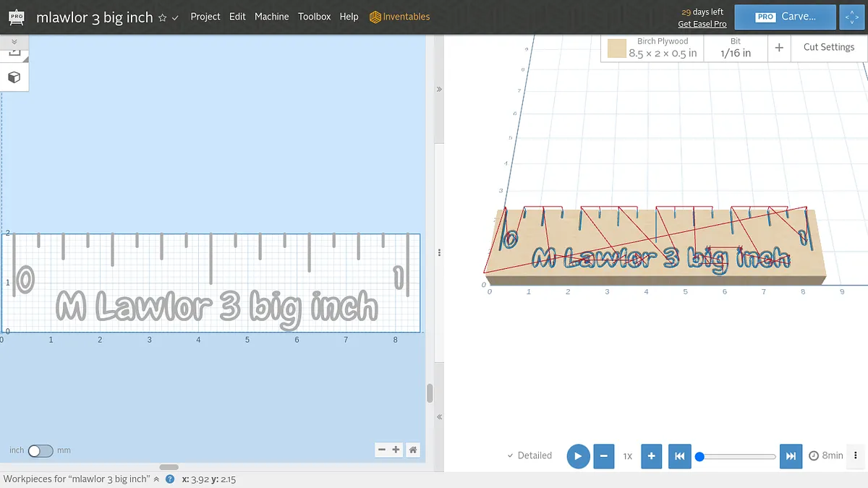Click the home reset-view icon
Viewport: 868px width, 488px height.
click(413, 450)
